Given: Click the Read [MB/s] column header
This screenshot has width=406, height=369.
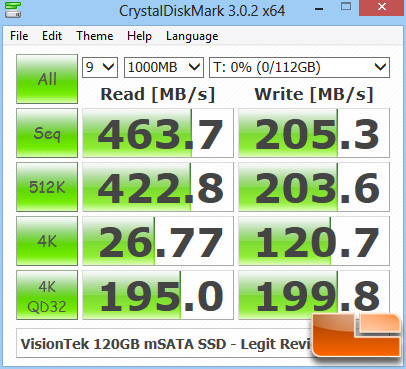Looking at the screenshot, I should point(158,94).
